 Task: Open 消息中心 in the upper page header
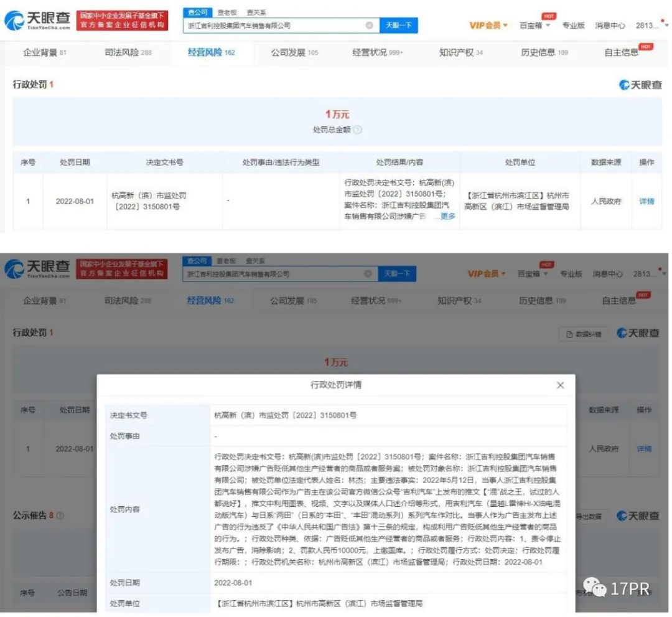tap(610, 26)
